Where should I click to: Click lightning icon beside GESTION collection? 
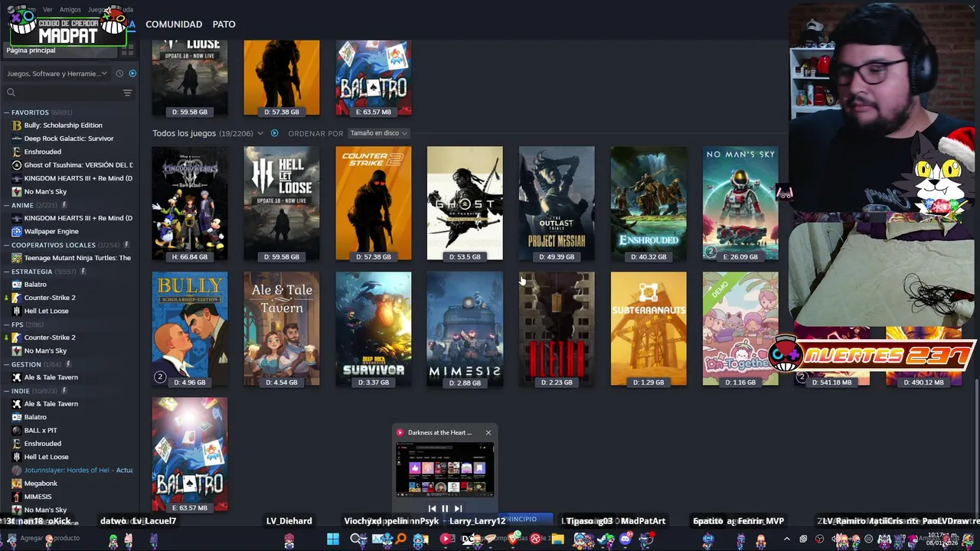click(68, 364)
